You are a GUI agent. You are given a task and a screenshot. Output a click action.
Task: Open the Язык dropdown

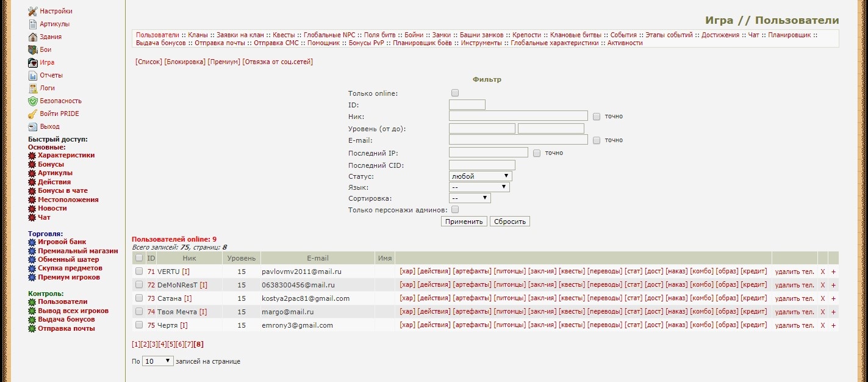click(x=479, y=187)
